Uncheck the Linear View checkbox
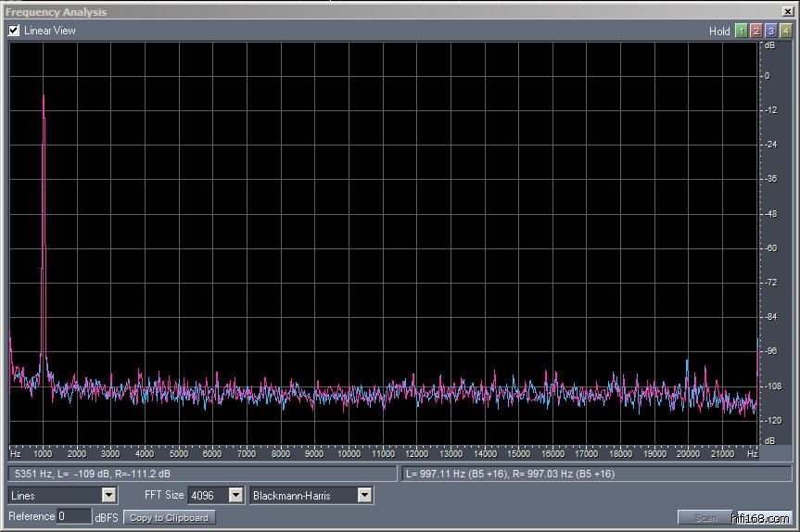The height and width of the screenshot is (532, 800). point(14,31)
